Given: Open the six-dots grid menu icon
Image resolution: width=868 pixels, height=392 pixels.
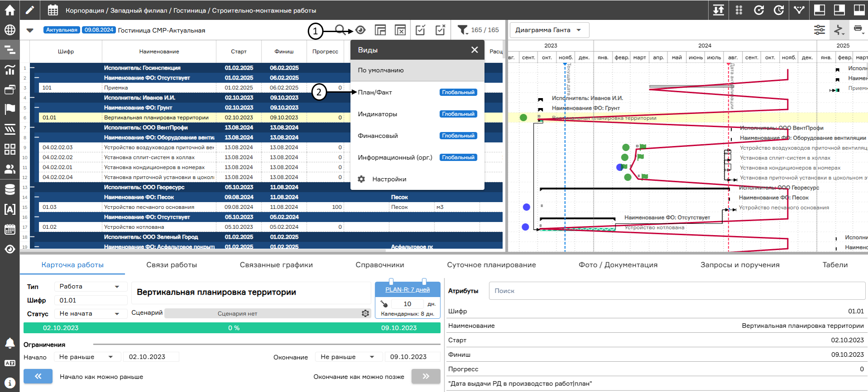Looking at the screenshot, I should [x=739, y=10].
